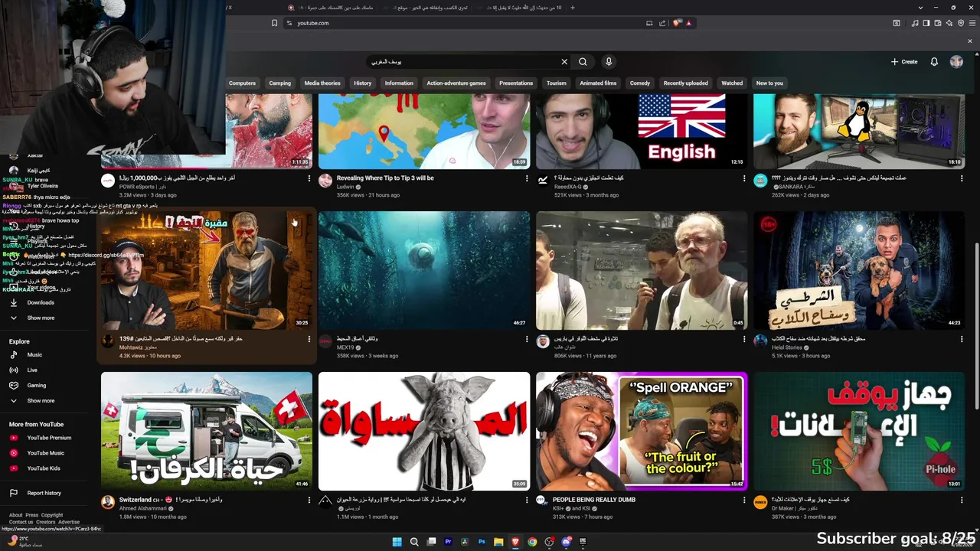Click the youtube.com address bar
The width and height of the screenshot is (980, 551).
coord(467,23)
